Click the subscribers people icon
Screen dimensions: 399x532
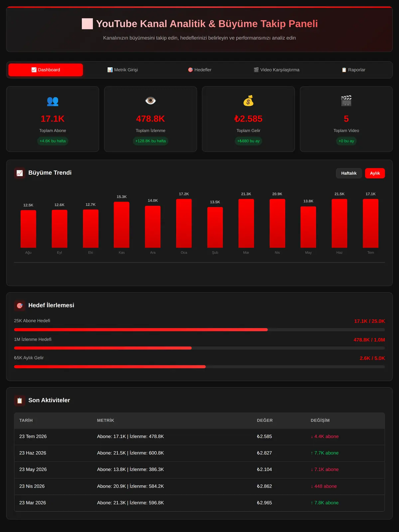click(53, 101)
